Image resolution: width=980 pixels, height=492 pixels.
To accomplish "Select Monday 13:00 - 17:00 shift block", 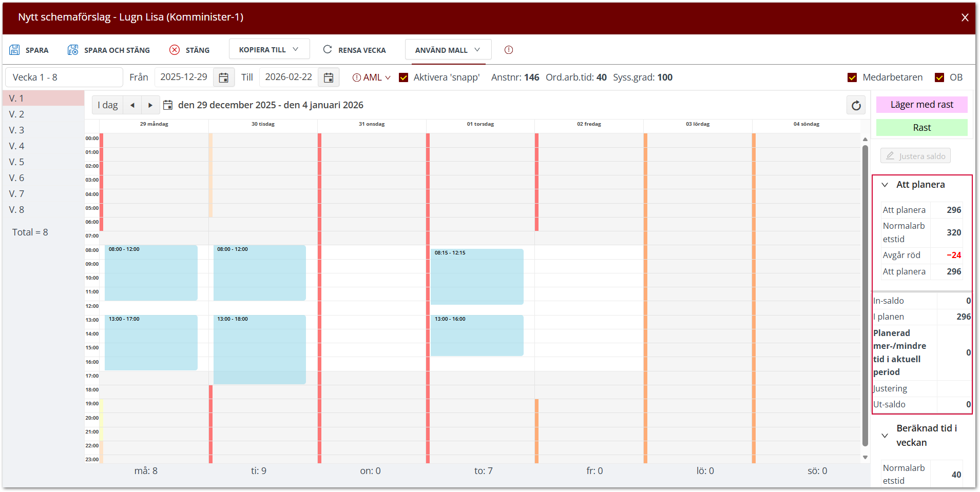I will (151, 343).
